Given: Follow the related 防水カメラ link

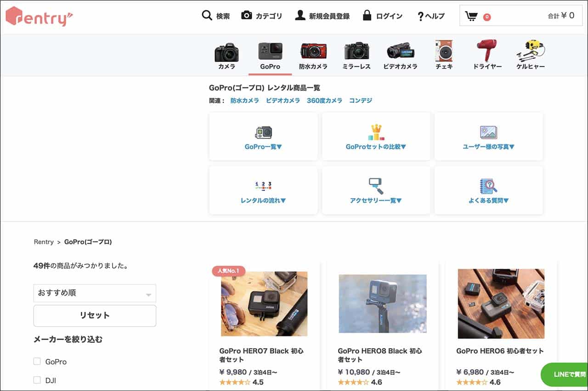Looking at the screenshot, I should coord(244,101).
